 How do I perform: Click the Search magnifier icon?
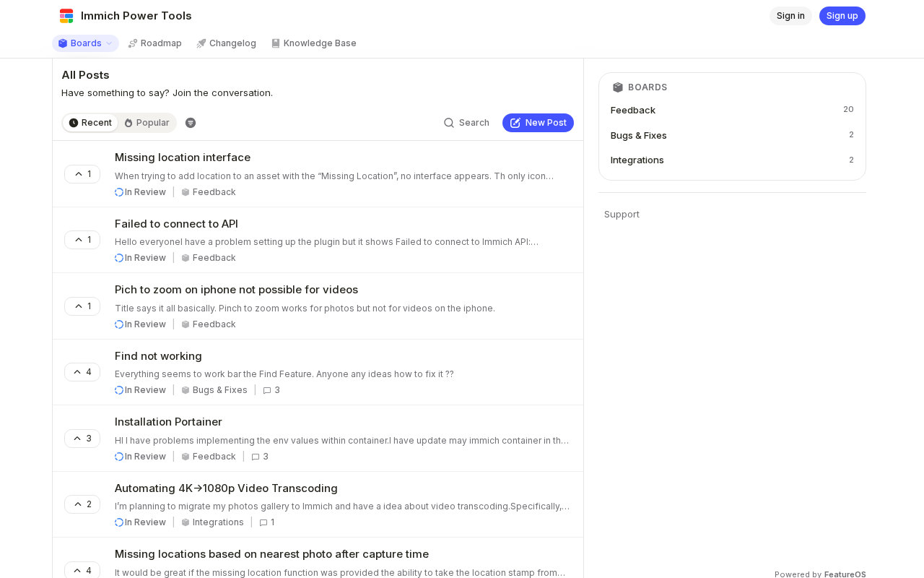click(449, 123)
